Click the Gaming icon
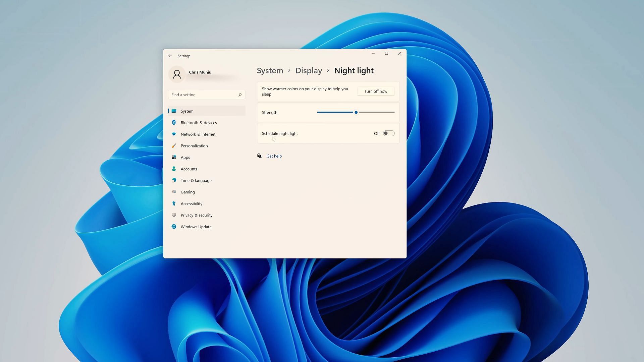The image size is (644, 362). coord(174,192)
